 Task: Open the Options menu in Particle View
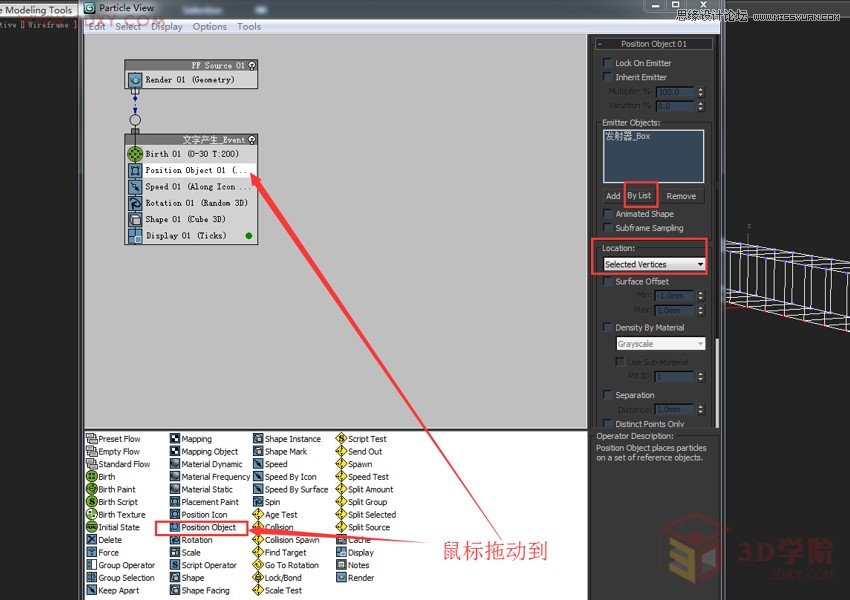pyautogui.click(x=208, y=27)
